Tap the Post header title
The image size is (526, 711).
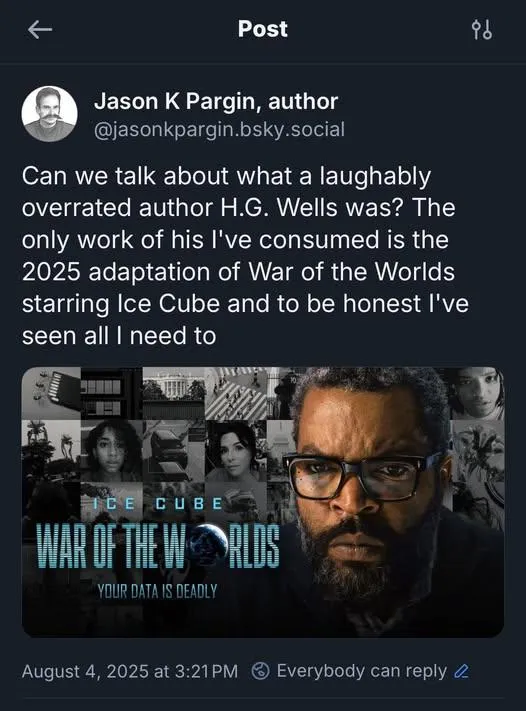(x=263, y=29)
